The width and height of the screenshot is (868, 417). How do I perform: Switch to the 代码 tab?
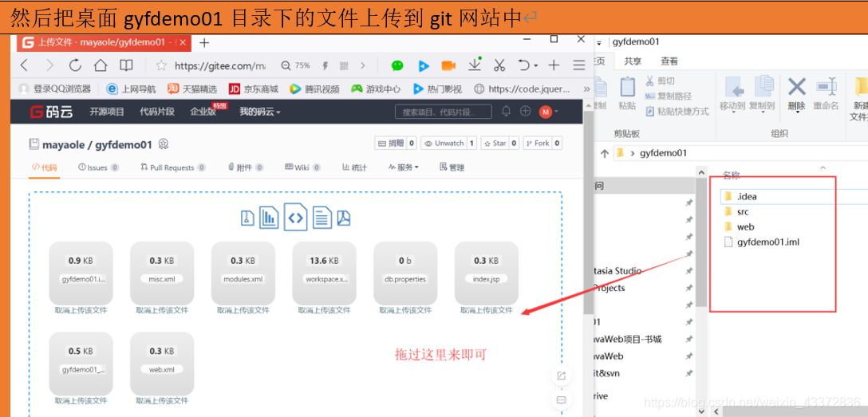pos(45,167)
